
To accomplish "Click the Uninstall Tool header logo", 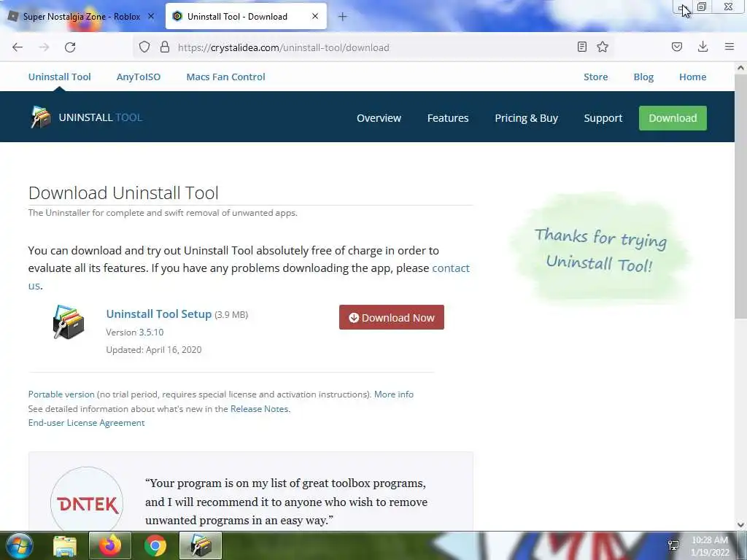I will click(86, 117).
